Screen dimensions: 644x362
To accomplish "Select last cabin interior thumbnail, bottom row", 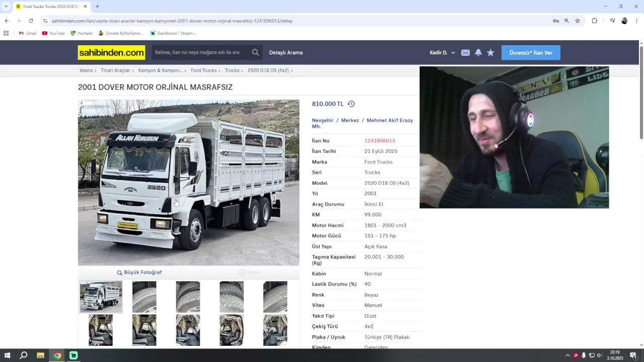I will 275,330.
